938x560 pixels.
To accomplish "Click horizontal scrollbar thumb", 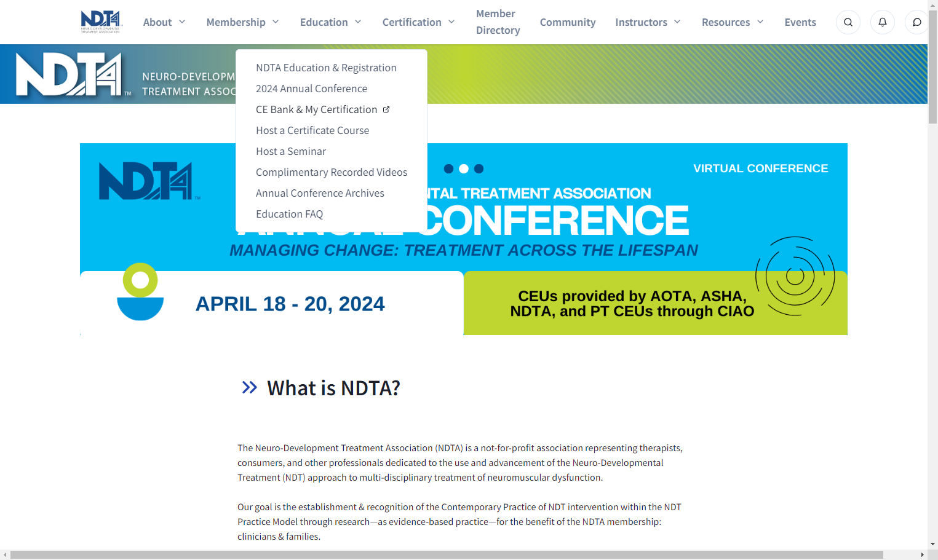I will pyautogui.click(x=447, y=555).
